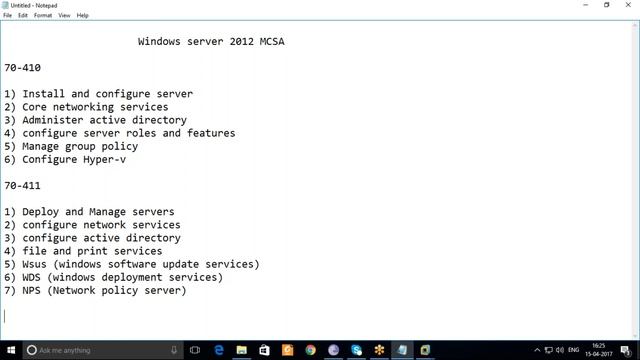Click the search box microphone icon
This screenshot has height=360, width=640.
click(174, 350)
